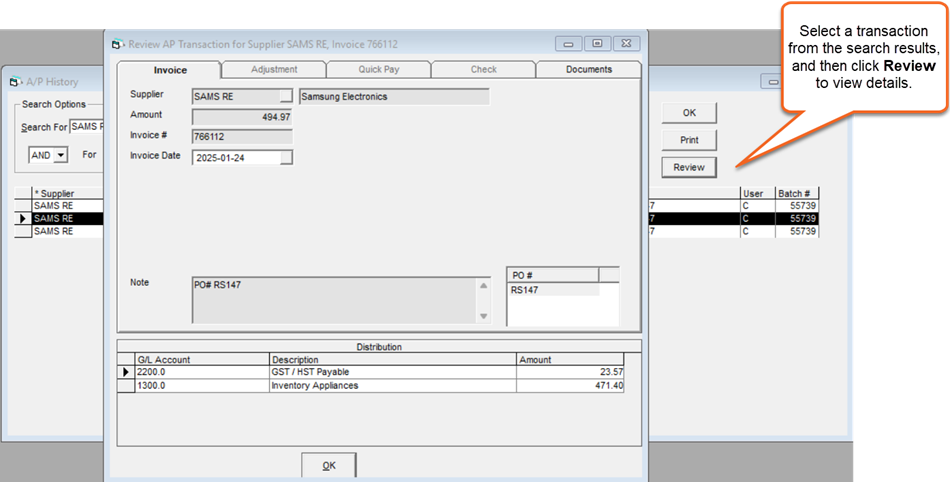This screenshot has height=482, width=950.
Task: Click Print in the A/P History window
Action: (x=689, y=140)
